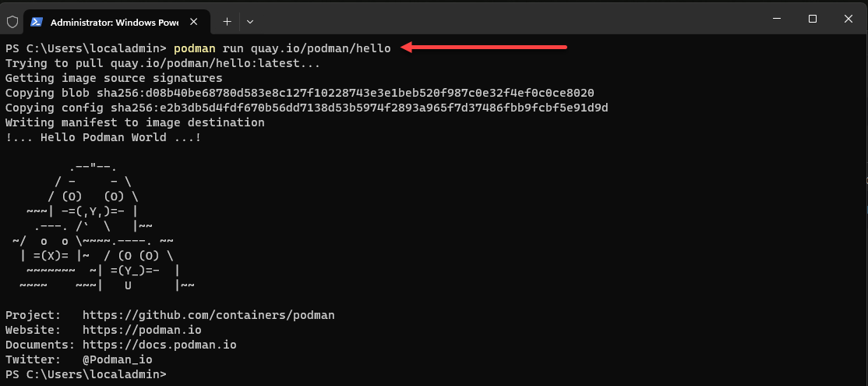Click the Hello Podman World message line

[104, 137]
